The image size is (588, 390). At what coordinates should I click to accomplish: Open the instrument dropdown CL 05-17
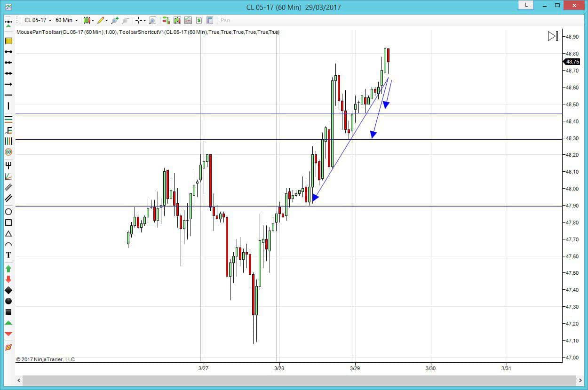[x=38, y=20]
